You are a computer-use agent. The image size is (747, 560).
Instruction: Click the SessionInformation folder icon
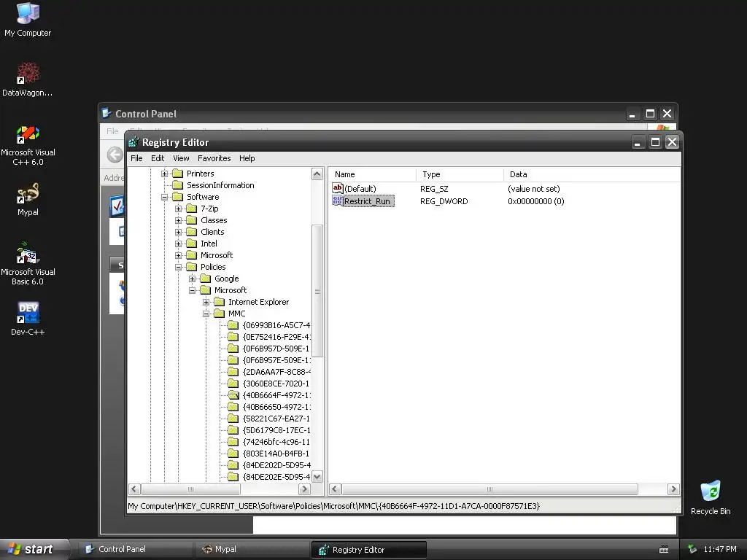[178, 185]
